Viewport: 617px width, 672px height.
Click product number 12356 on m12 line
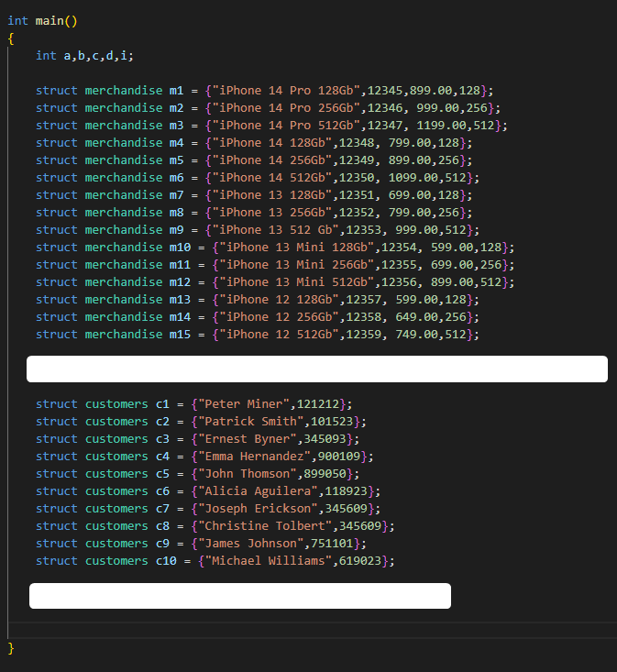tap(399, 282)
